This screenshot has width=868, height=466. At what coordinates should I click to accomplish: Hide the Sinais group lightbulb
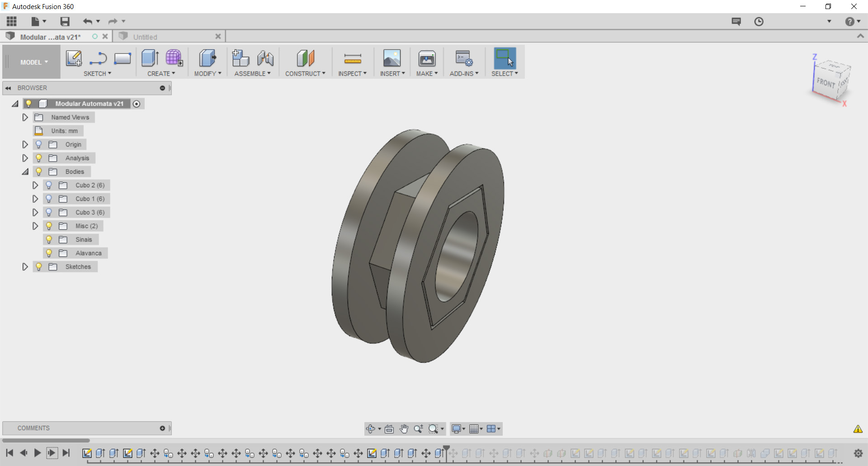pos(49,239)
